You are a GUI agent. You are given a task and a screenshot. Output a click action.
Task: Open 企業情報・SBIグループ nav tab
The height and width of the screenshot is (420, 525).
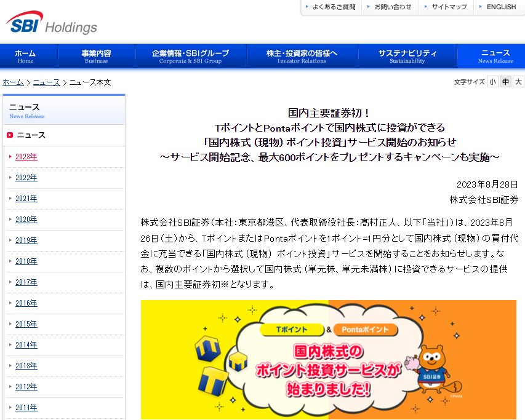tap(191, 56)
